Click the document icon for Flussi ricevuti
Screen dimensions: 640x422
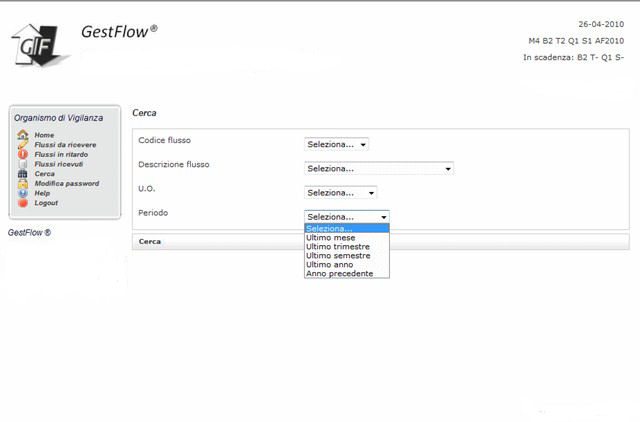coord(23,164)
